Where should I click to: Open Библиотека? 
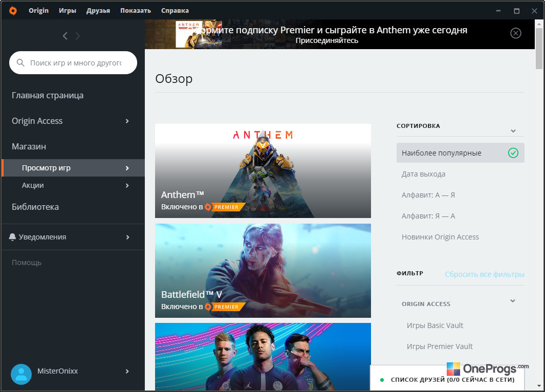coord(35,207)
